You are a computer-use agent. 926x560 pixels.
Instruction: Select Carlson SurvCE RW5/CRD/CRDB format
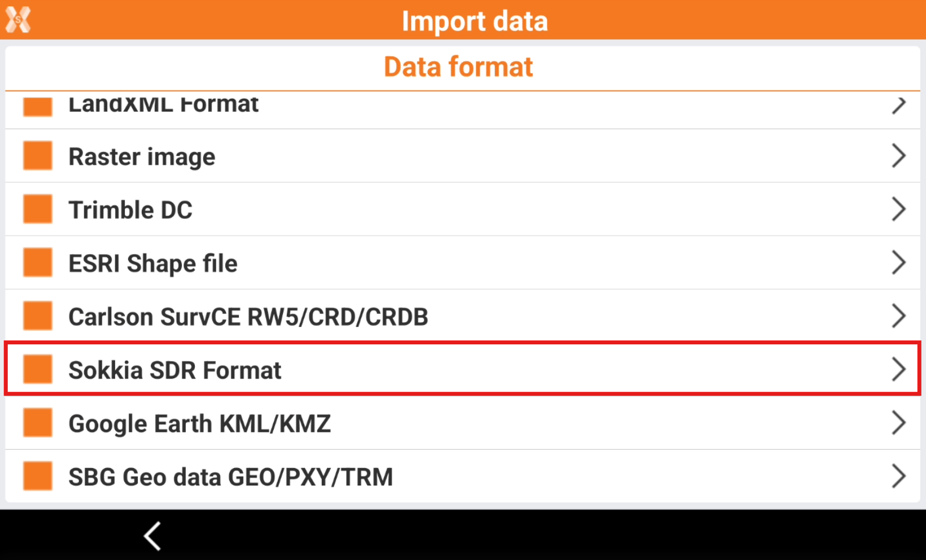(248, 317)
